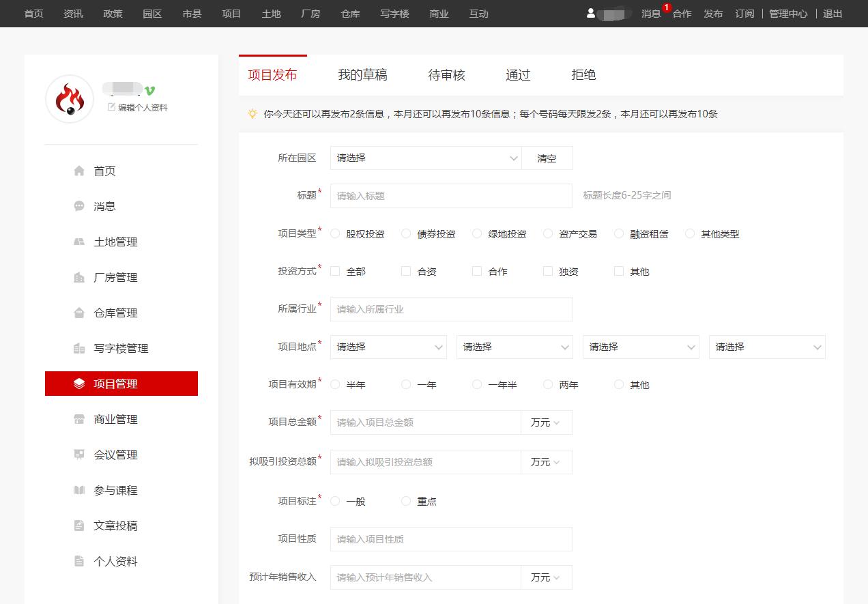868x604 pixels.
Task: Choose 重点 as the project label
Action: [x=406, y=501]
